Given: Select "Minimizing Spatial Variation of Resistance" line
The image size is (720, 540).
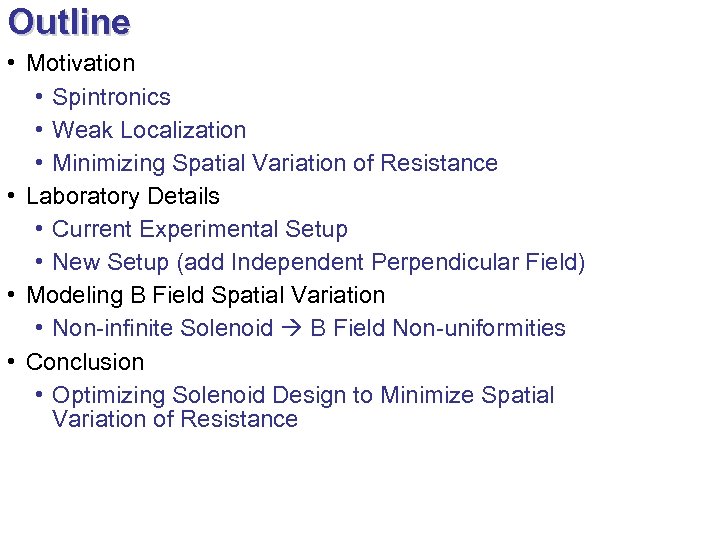Looking at the screenshot, I should [x=274, y=163].
